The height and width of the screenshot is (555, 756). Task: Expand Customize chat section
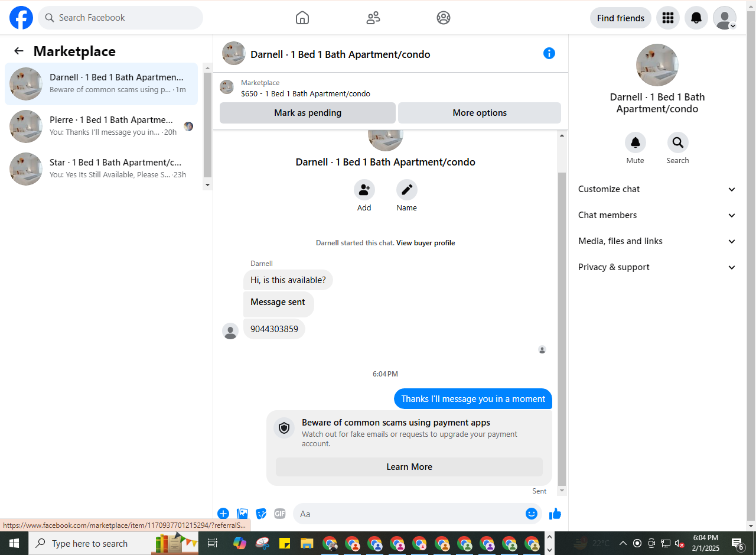(657, 189)
